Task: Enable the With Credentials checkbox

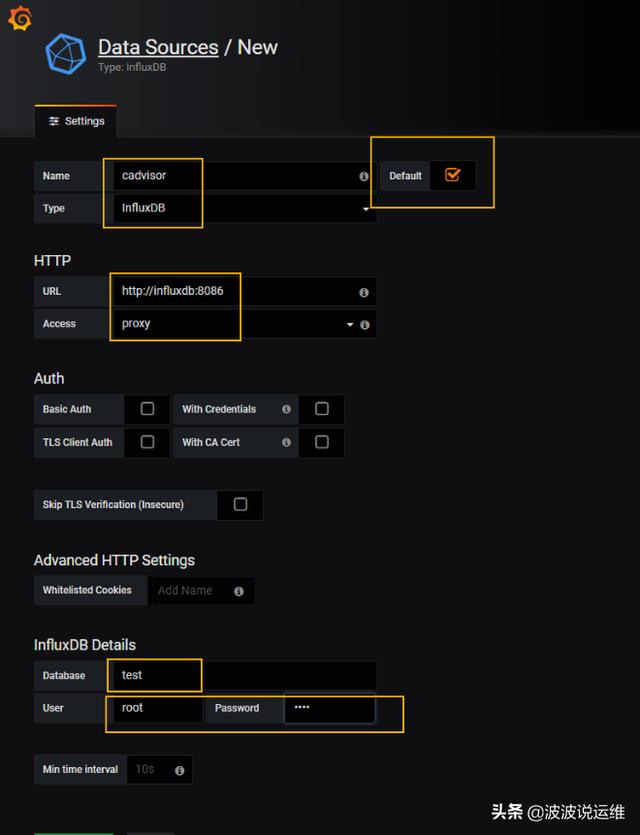Action: coord(322,408)
